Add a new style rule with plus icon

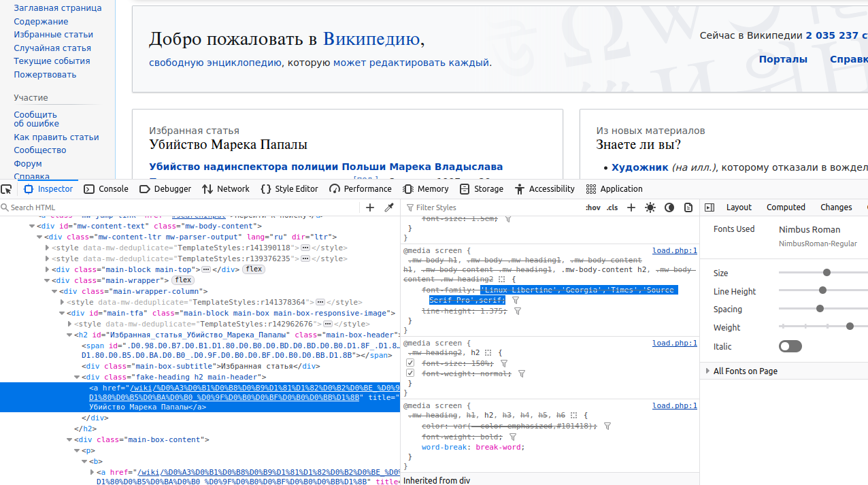[x=631, y=207]
